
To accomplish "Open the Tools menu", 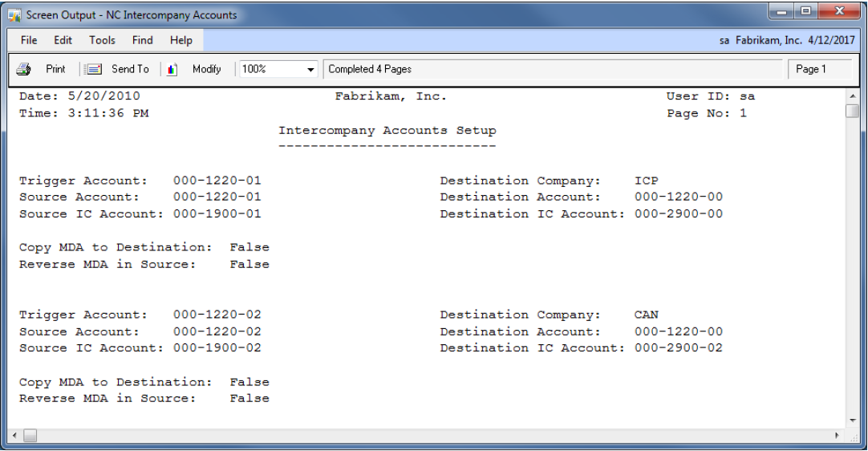I will coord(102,40).
